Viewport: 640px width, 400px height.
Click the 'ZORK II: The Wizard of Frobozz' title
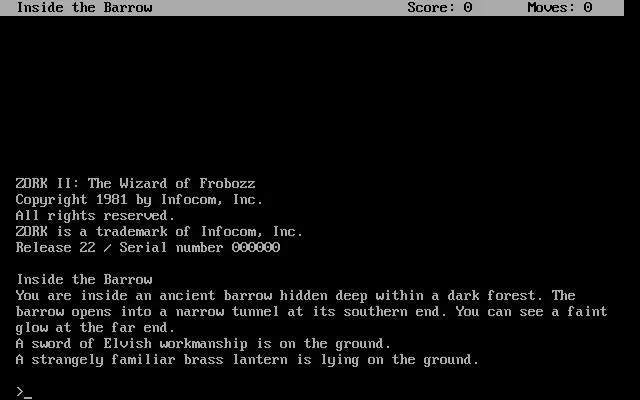click(136, 183)
